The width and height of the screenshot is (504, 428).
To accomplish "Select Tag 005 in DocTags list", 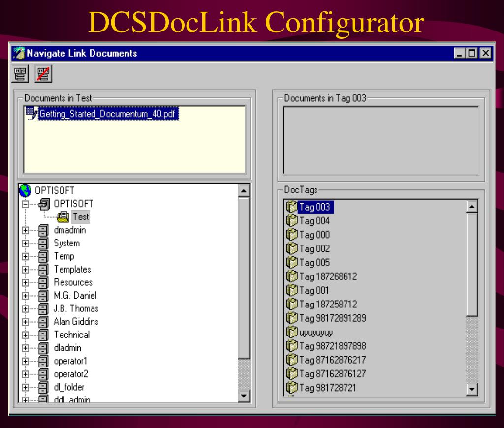I will click(315, 263).
